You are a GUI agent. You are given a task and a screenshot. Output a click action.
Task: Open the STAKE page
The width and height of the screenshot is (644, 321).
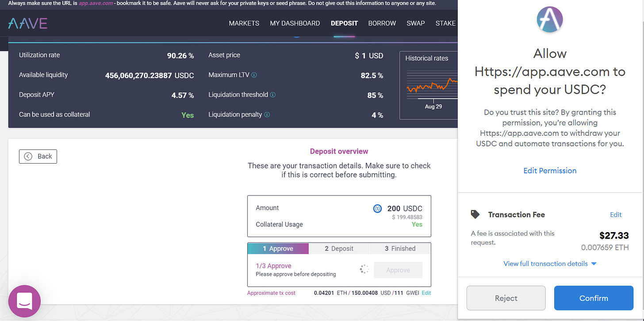click(x=445, y=23)
